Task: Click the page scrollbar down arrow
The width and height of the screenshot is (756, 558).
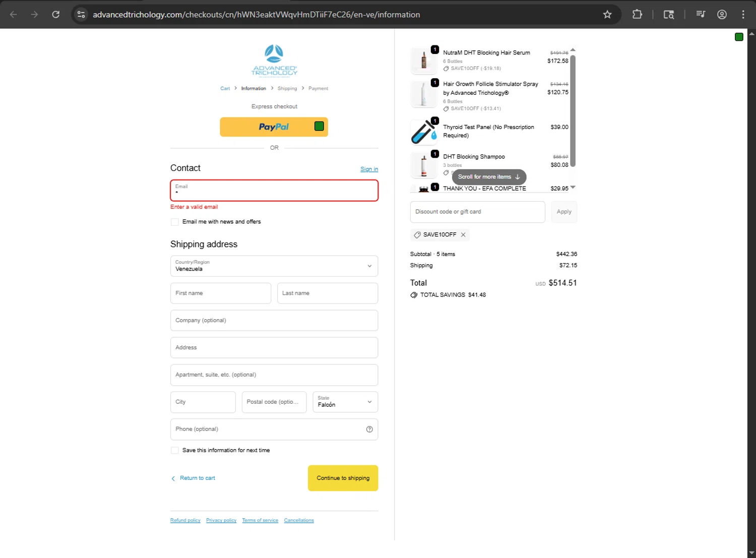Action: 751,553
